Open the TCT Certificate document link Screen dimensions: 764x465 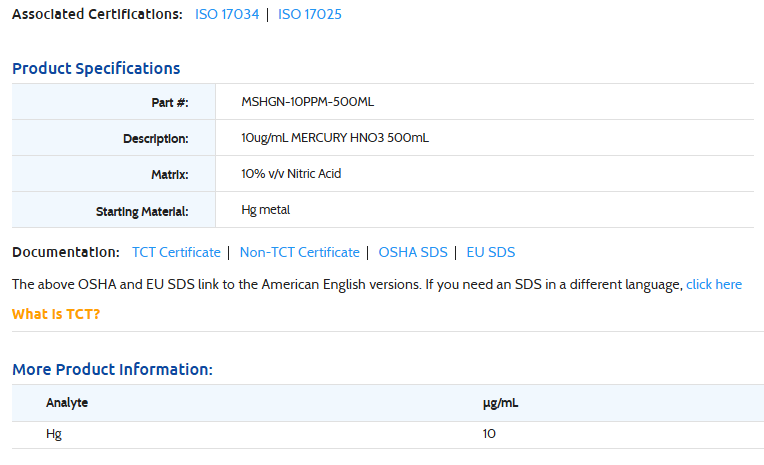click(176, 253)
